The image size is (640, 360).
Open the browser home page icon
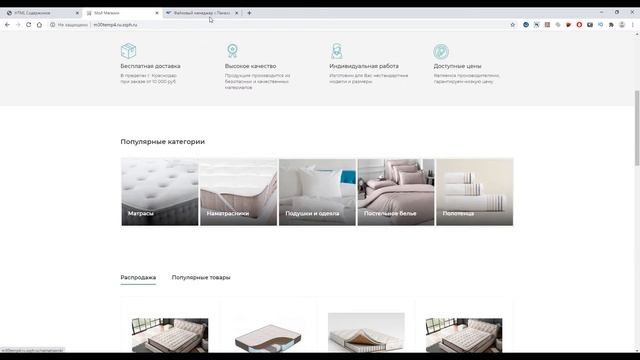39,25
